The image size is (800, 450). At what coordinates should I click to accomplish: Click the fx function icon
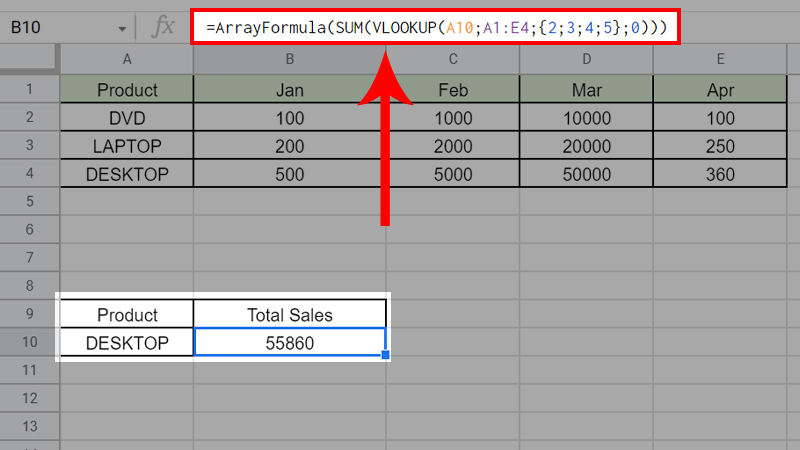click(160, 27)
